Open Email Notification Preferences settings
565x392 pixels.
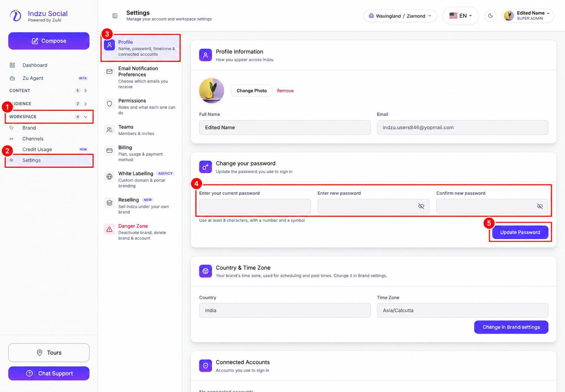[x=140, y=78]
